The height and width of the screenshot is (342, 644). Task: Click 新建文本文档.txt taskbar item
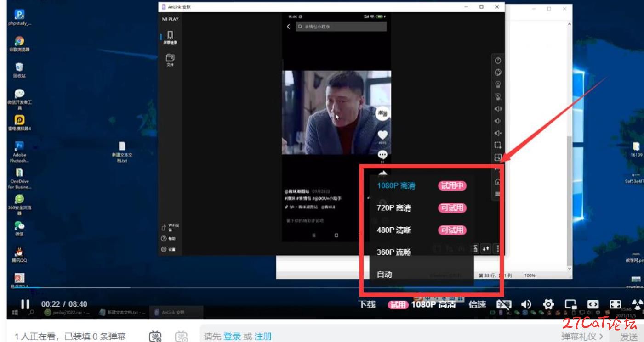tap(123, 312)
